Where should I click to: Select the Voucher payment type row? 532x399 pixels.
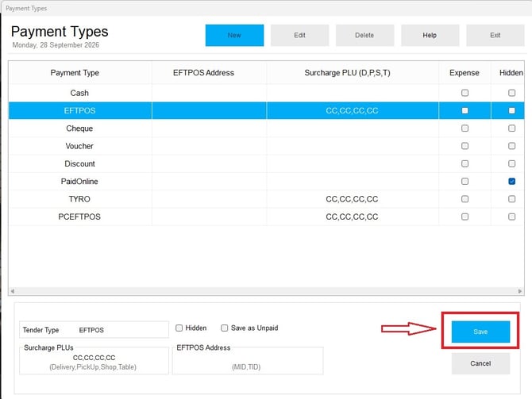coord(266,146)
